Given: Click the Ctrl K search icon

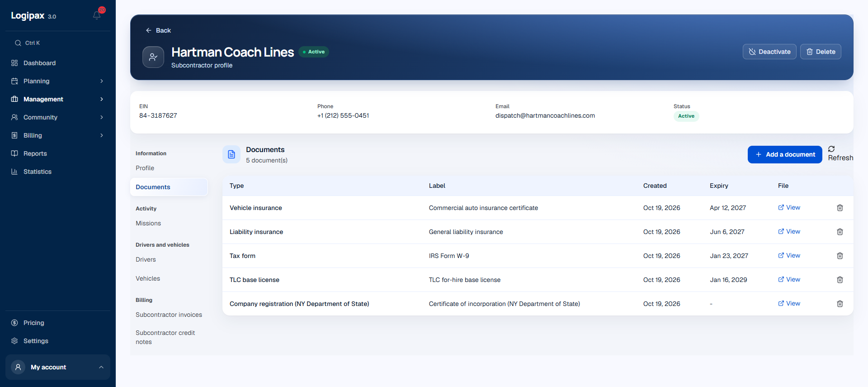Looking at the screenshot, I should pyautogui.click(x=18, y=43).
